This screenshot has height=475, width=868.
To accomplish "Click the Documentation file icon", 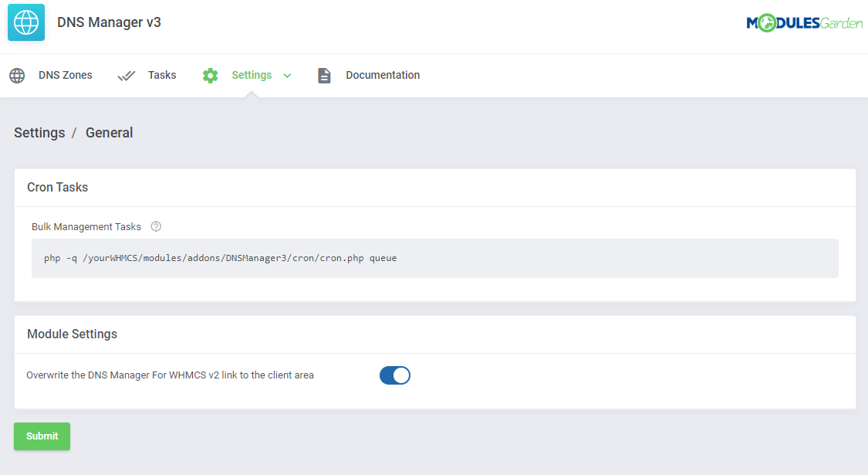I will 324,76.
